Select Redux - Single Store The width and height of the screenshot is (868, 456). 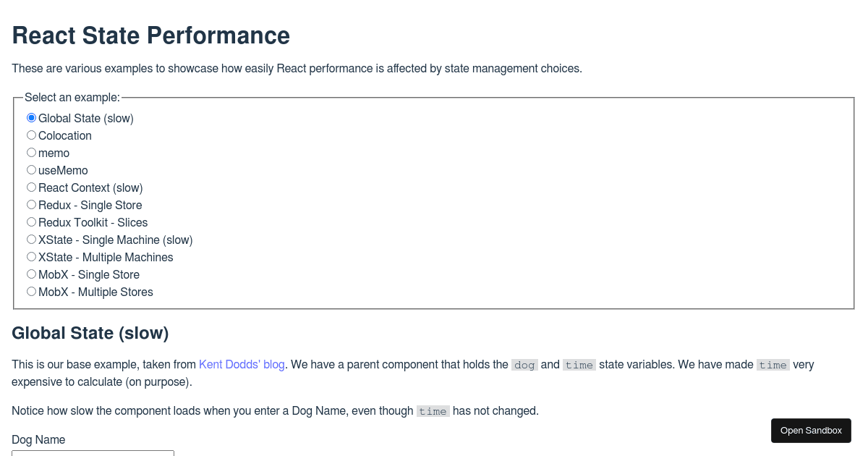coord(31,204)
